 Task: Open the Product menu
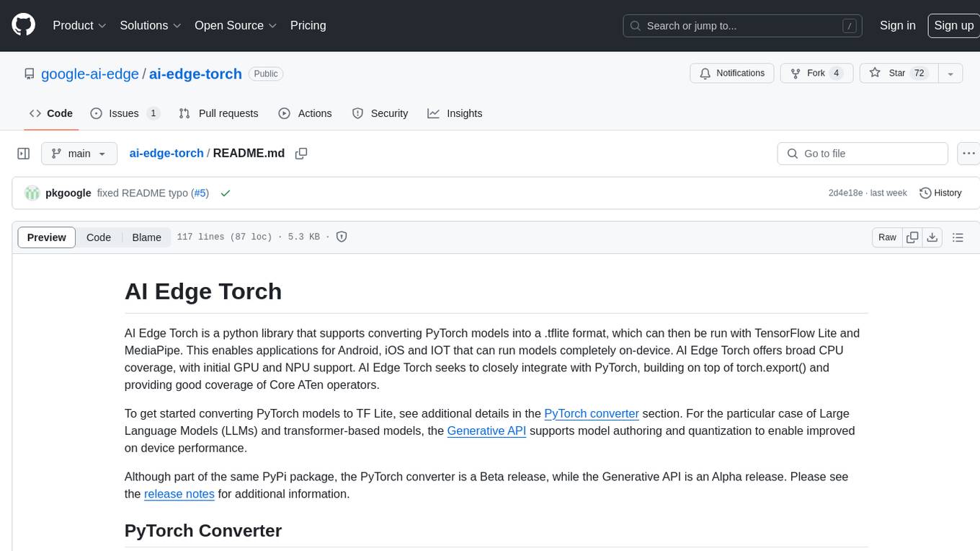pyautogui.click(x=79, y=25)
